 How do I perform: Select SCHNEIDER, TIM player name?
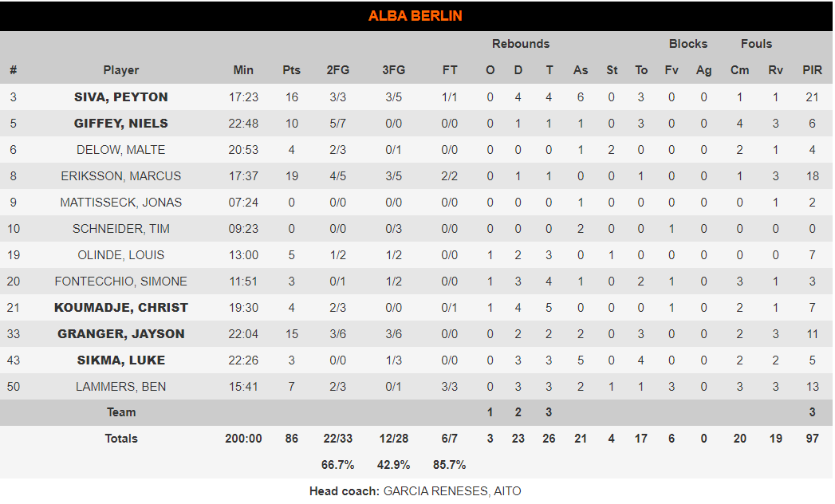point(121,229)
